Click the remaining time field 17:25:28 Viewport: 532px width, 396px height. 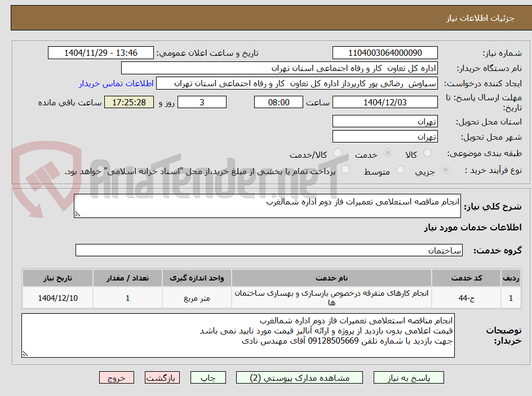coord(129,102)
